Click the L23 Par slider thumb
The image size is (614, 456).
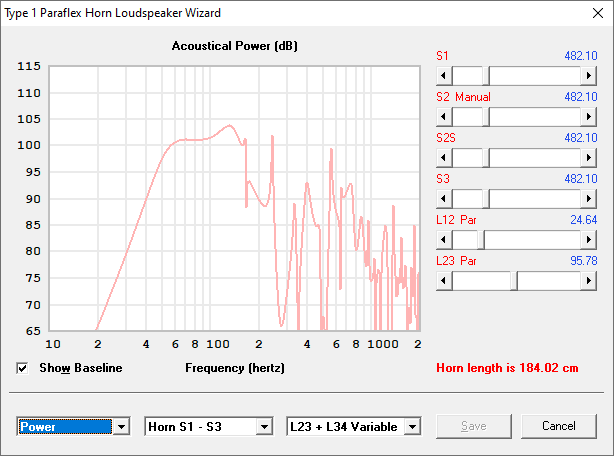(x=514, y=281)
